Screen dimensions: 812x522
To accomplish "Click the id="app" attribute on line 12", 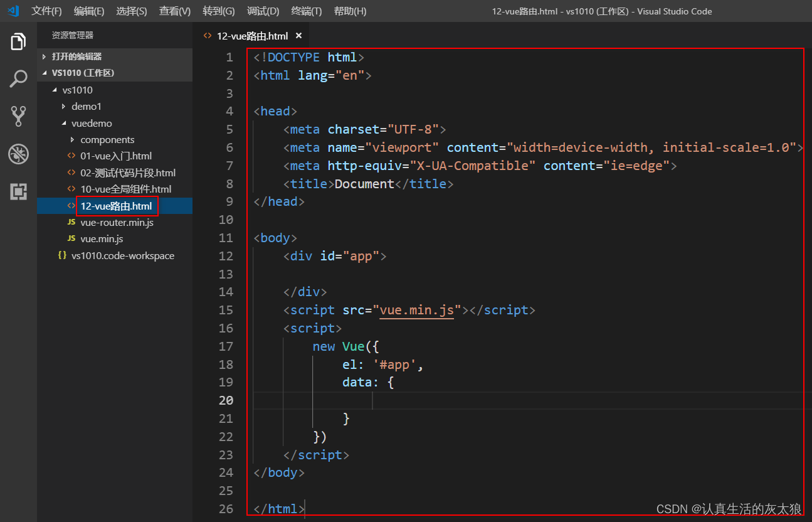I will [349, 256].
